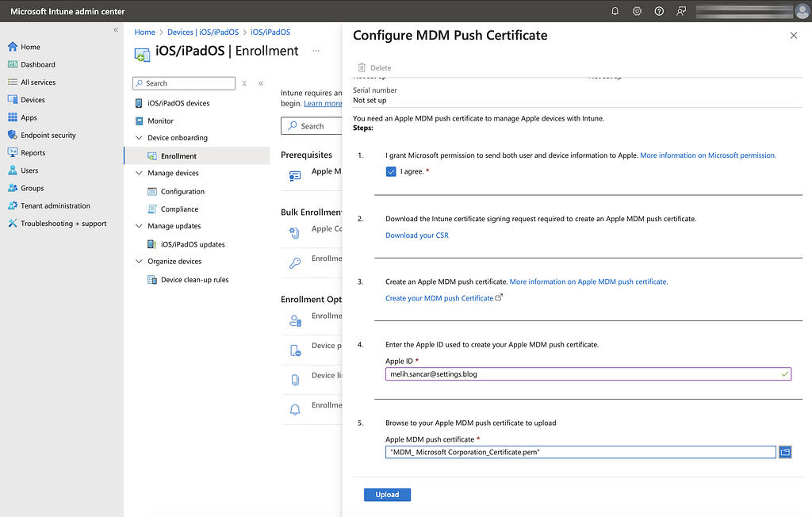
Task: Open the account avatar in top bar
Action: pos(802,11)
